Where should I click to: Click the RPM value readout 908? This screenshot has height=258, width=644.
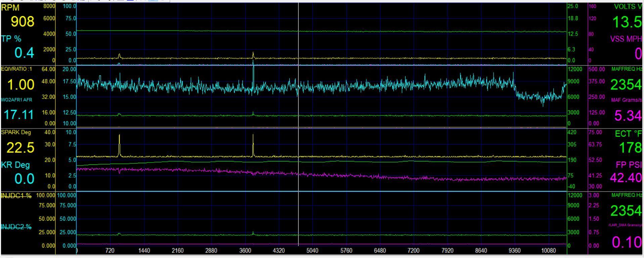22,22
